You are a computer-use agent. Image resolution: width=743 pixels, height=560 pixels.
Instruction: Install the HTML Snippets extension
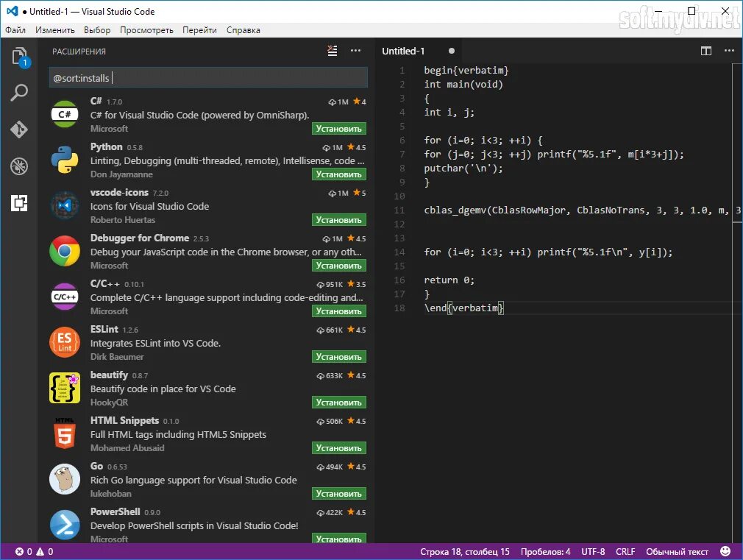[339, 447]
